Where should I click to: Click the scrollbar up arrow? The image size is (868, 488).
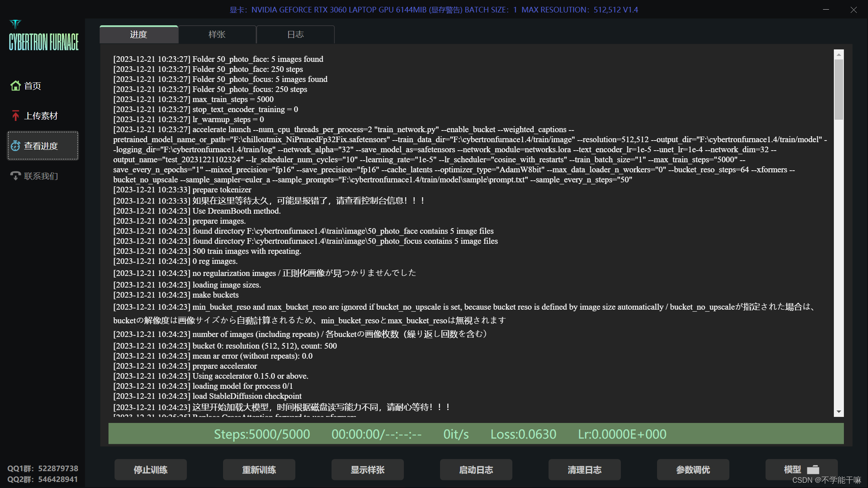pyautogui.click(x=839, y=54)
